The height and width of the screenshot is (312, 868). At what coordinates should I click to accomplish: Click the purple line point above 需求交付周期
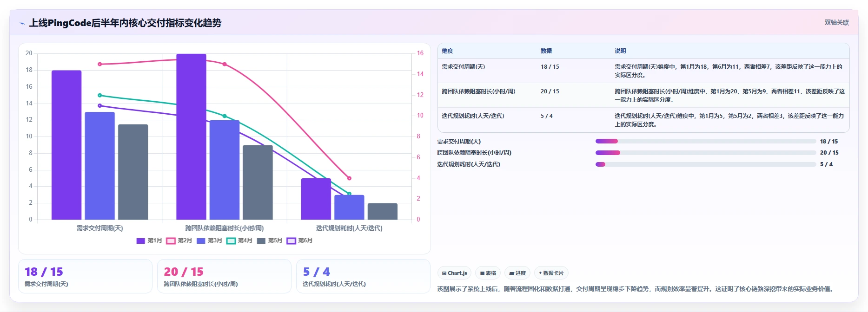[100, 106]
